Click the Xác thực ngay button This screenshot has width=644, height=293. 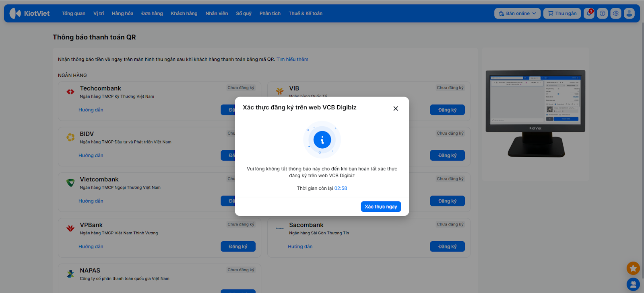click(x=381, y=207)
